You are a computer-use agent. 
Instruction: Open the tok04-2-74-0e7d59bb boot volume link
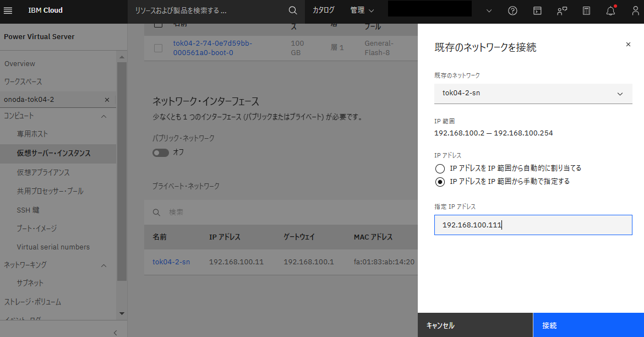tap(213, 48)
